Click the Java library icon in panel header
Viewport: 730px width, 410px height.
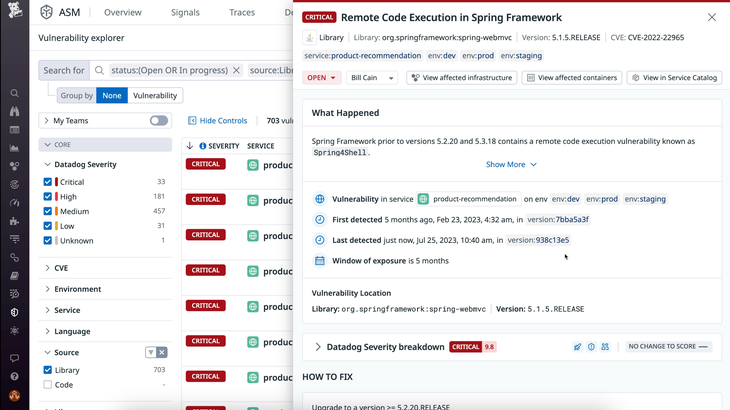(x=310, y=38)
